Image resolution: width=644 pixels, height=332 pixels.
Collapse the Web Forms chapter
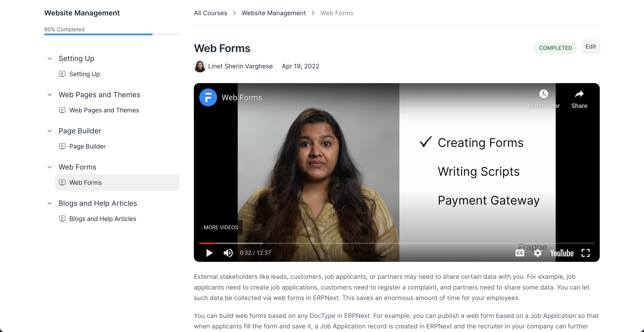pos(50,167)
